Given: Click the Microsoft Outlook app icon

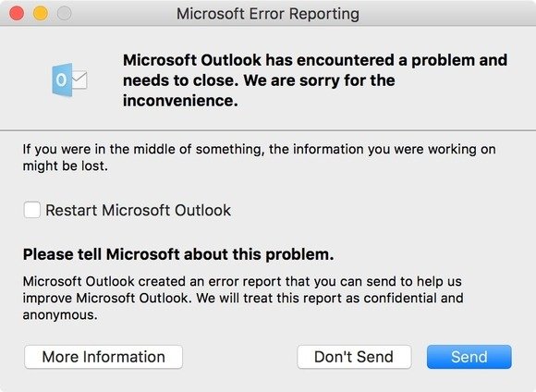Looking at the screenshot, I should coord(69,80).
